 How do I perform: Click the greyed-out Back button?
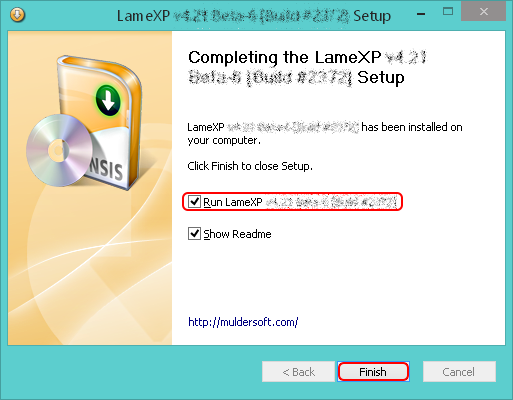pos(298,372)
